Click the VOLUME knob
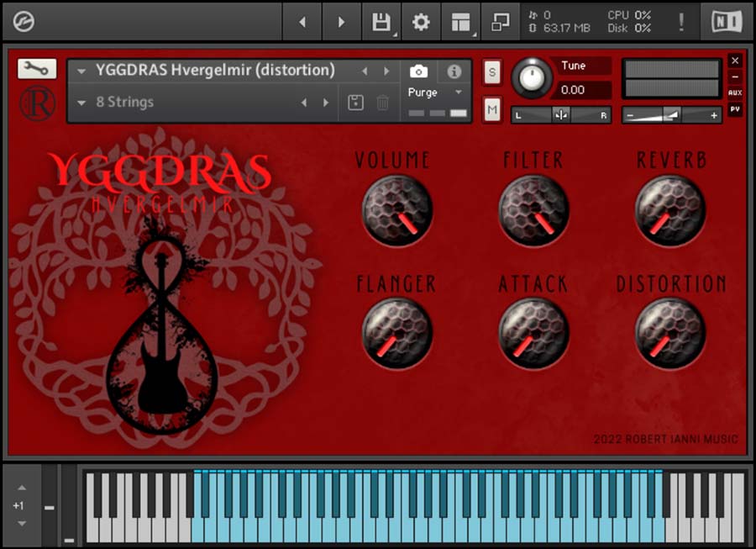This screenshot has width=756, height=549. pyautogui.click(x=397, y=210)
